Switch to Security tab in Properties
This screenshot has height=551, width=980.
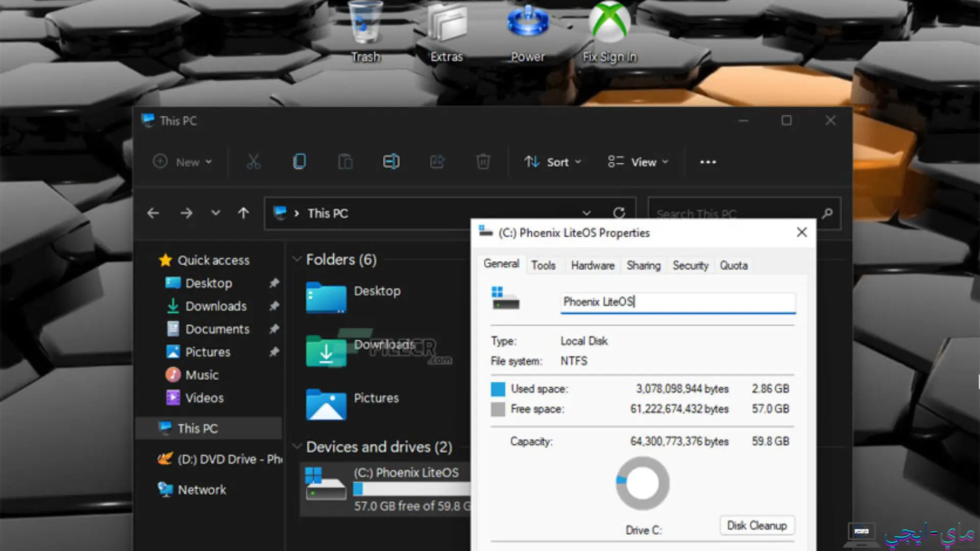pyautogui.click(x=691, y=265)
